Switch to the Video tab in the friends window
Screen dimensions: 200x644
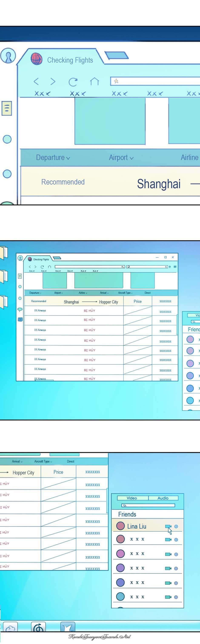(133, 498)
